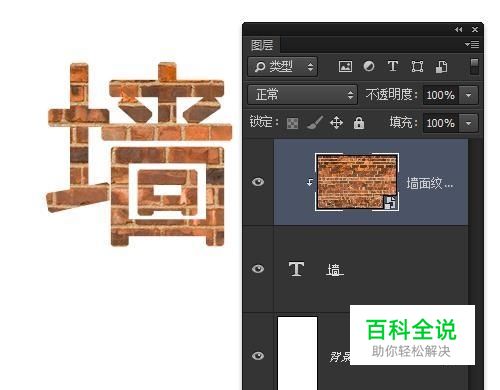Click the T type layer icon
500x390 pixels.
pos(296,269)
